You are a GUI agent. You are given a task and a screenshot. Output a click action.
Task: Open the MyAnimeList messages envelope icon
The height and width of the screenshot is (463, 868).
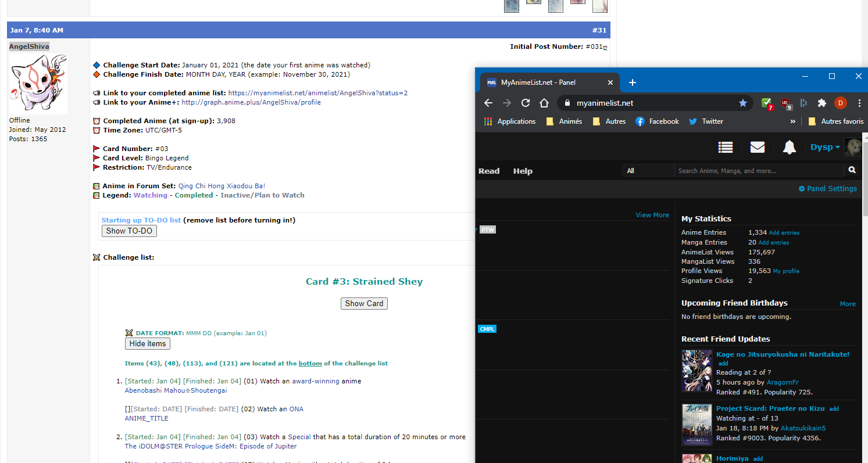click(x=757, y=148)
